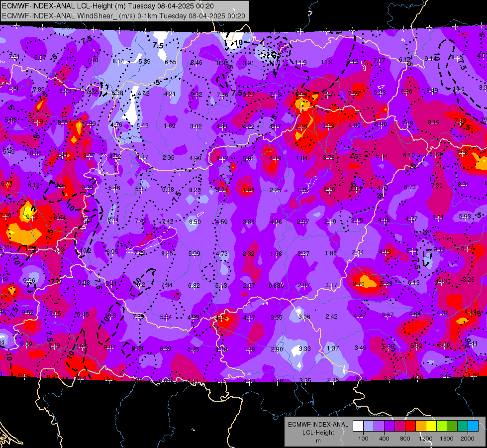Click the orange legend swatch left of 1200
This screenshot has height=448, width=487.
421,426
